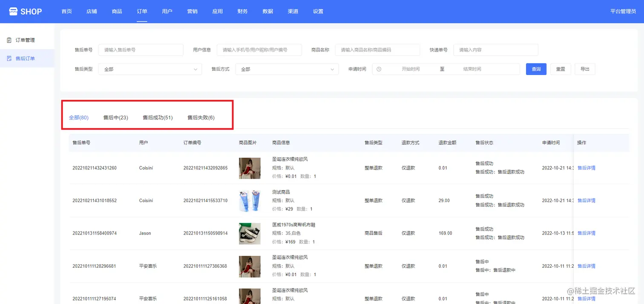The height and width of the screenshot is (304, 644).
Task: Go to 渠道 in the top bar
Action: pos(293,12)
